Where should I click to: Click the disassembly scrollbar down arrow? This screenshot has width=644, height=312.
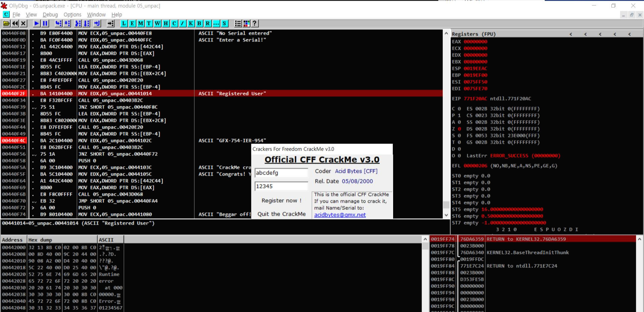coord(446,215)
